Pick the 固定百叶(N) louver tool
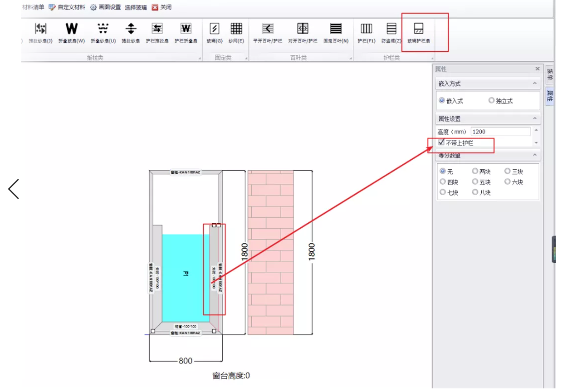 (x=336, y=32)
